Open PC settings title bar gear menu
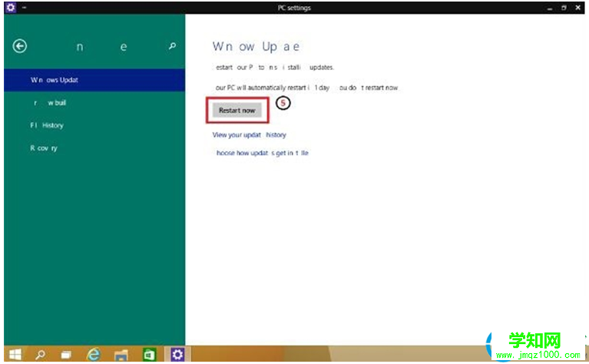Screen dimensions: 589x364 [x=11, y=7]
